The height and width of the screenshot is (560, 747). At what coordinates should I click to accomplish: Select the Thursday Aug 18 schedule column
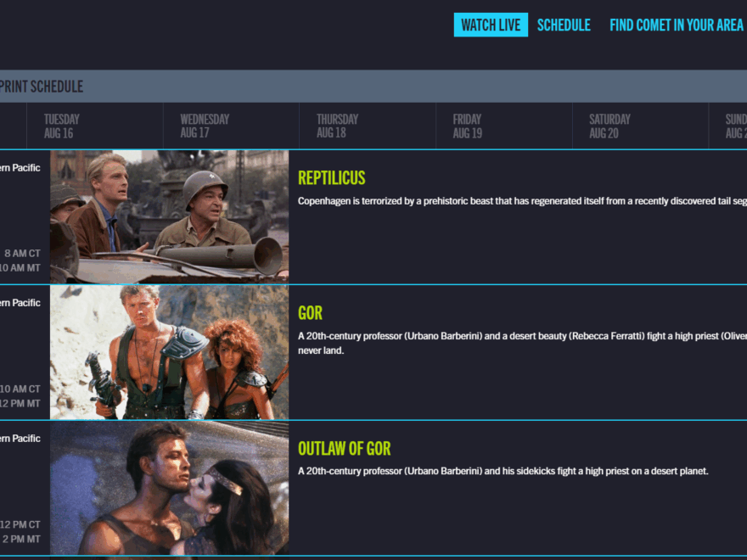pos(368,125)
